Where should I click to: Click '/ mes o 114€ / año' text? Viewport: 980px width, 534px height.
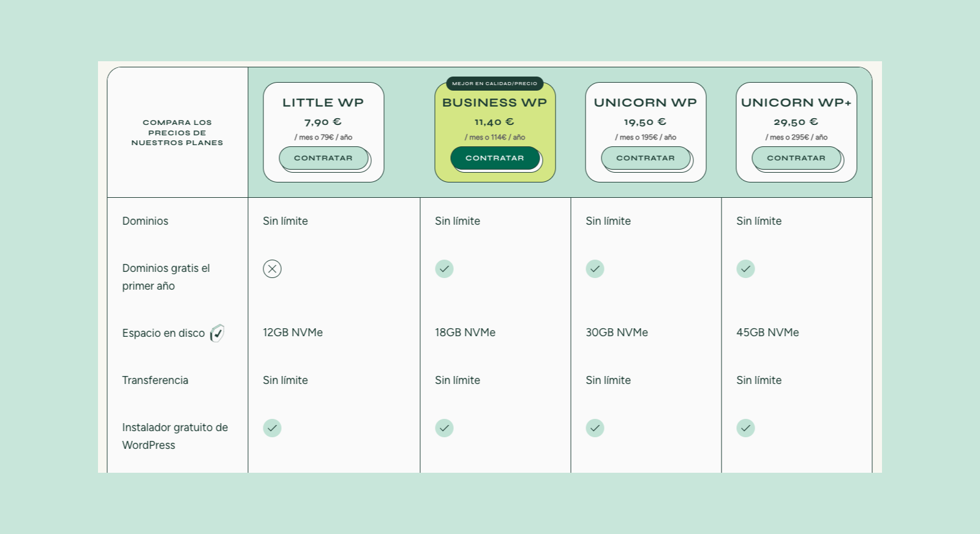495,137
